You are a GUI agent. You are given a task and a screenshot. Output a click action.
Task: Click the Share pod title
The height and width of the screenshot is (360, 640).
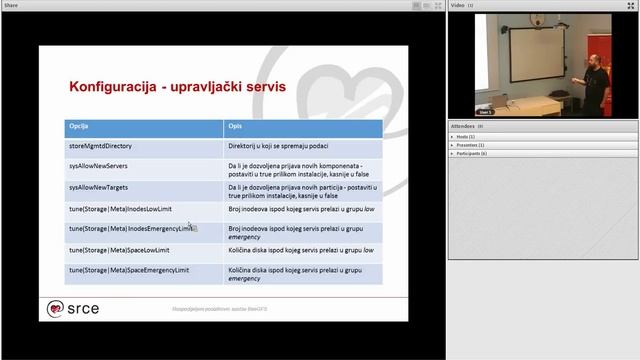(11, 5)
